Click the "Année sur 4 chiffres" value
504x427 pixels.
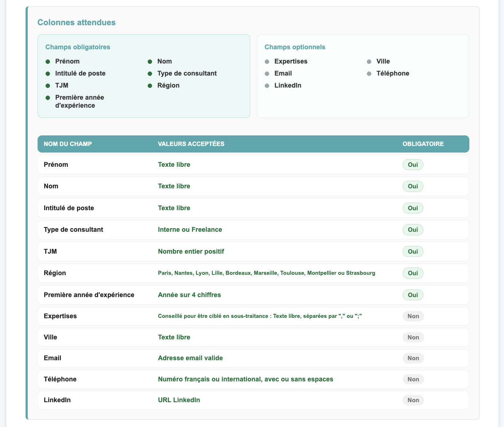point(189,295)
